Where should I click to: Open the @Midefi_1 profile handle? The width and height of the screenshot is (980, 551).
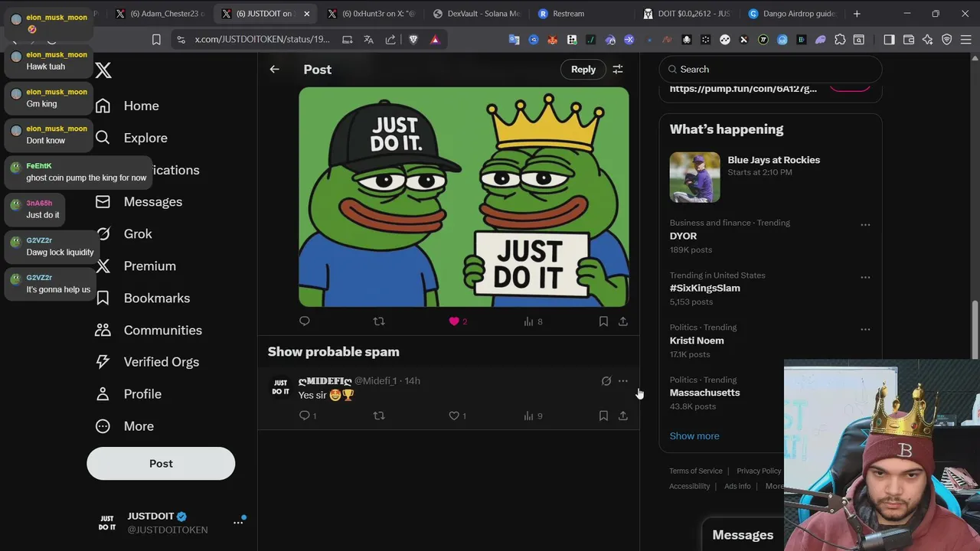click(375, 381)
